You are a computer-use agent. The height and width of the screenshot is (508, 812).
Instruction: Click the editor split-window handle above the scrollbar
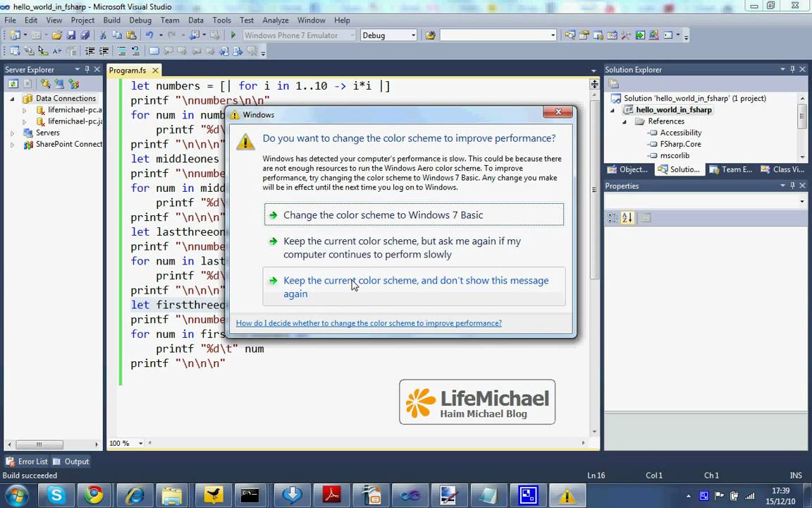tap(594, 84)
